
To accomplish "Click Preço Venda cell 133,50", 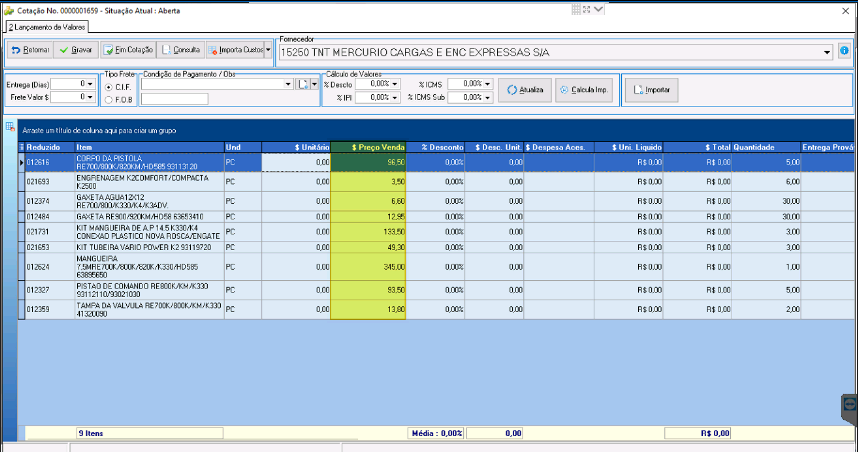I will [368, 232].
